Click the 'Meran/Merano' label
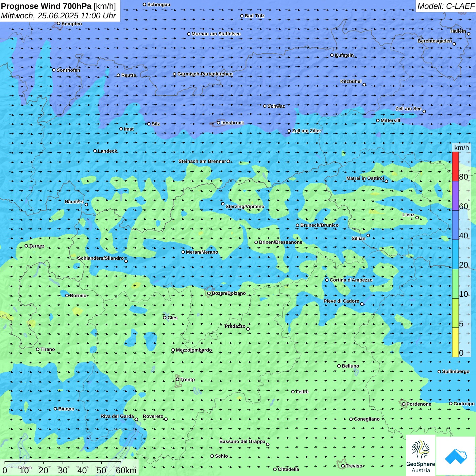Screen dimensions: 476x476 click(202, 252)
